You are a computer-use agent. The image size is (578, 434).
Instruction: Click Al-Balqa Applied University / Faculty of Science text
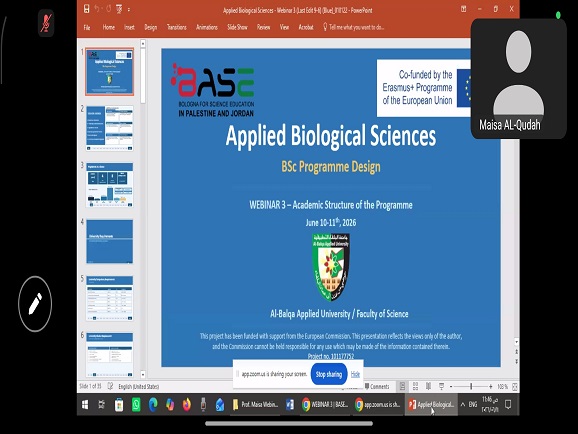pos(339,314)
